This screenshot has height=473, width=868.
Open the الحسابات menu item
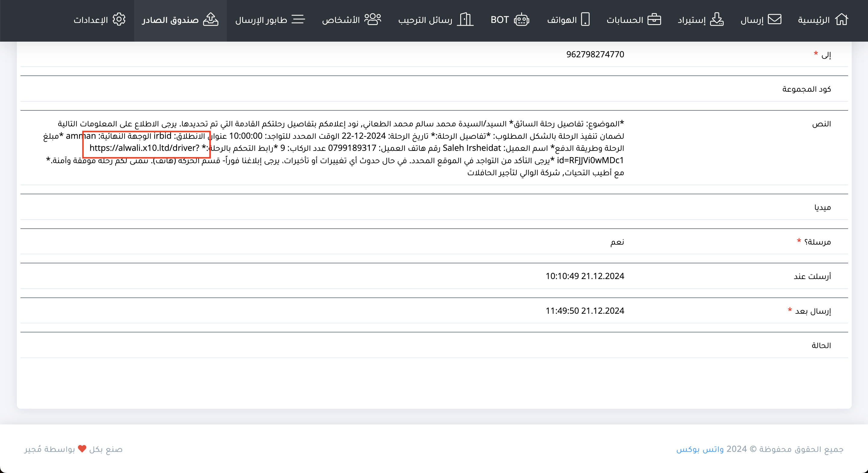[x=625, y=20]
